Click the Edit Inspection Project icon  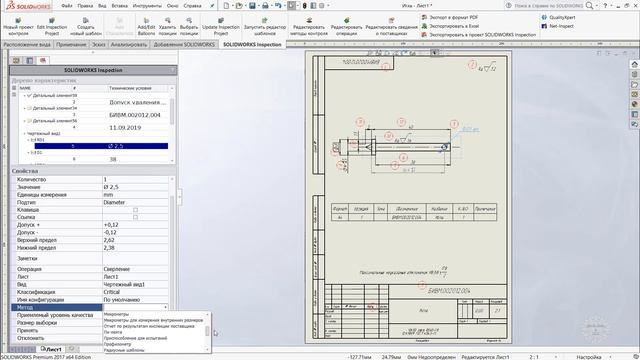[x=52, y=20]
